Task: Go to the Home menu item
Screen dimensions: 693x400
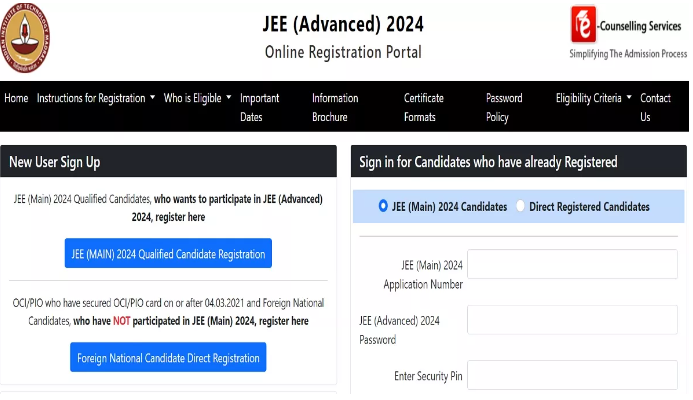Action: tap(16, 98)
